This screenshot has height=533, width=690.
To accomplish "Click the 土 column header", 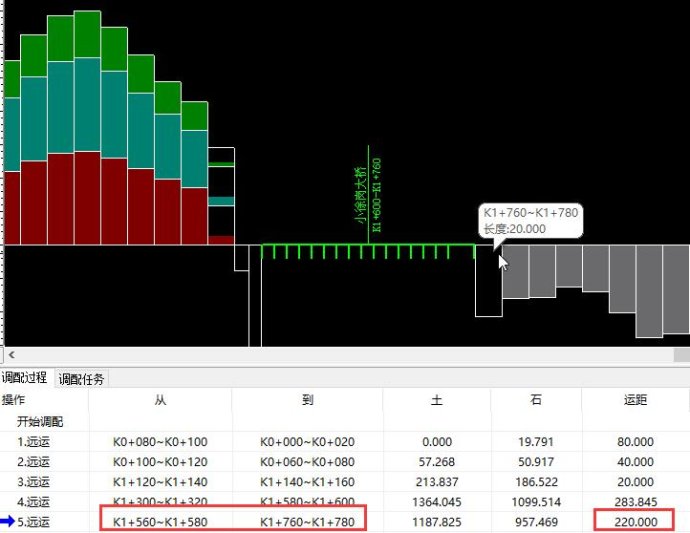I will (x=436, y=400).
